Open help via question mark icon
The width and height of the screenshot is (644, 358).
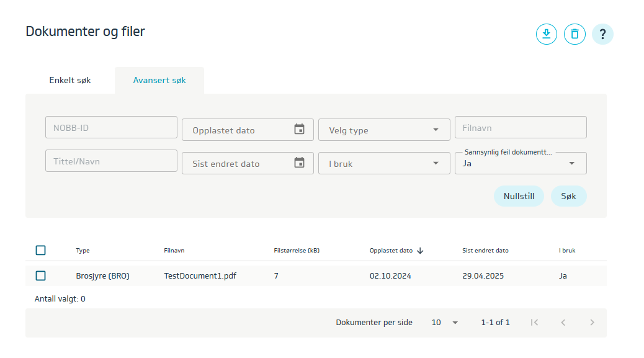coord(602,34)
